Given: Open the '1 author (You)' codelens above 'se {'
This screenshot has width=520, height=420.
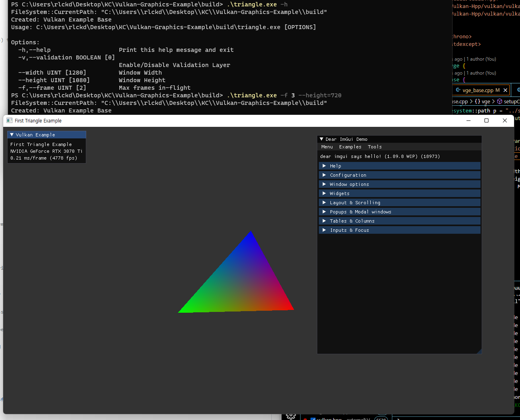Looking at the screenshot, I should 481,73.
